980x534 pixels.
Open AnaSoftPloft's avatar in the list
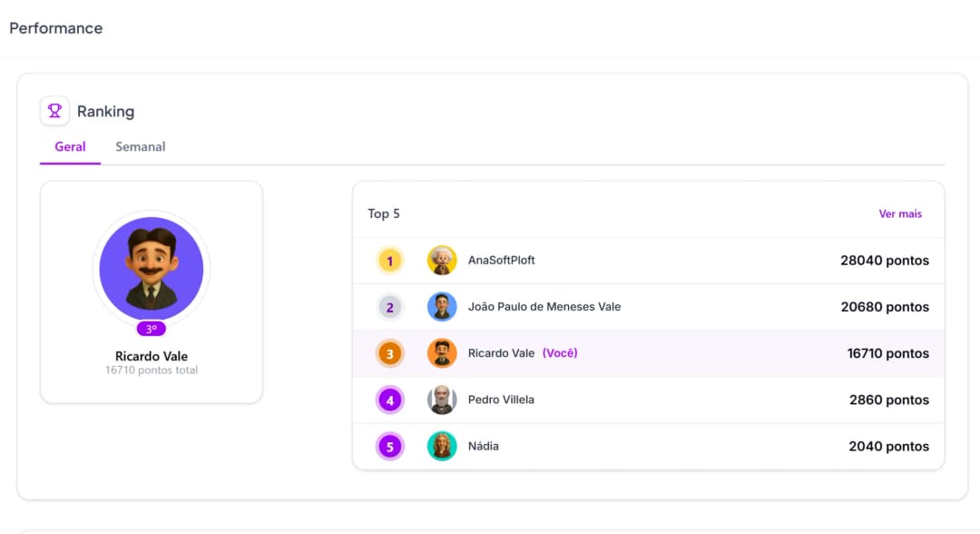442,261
